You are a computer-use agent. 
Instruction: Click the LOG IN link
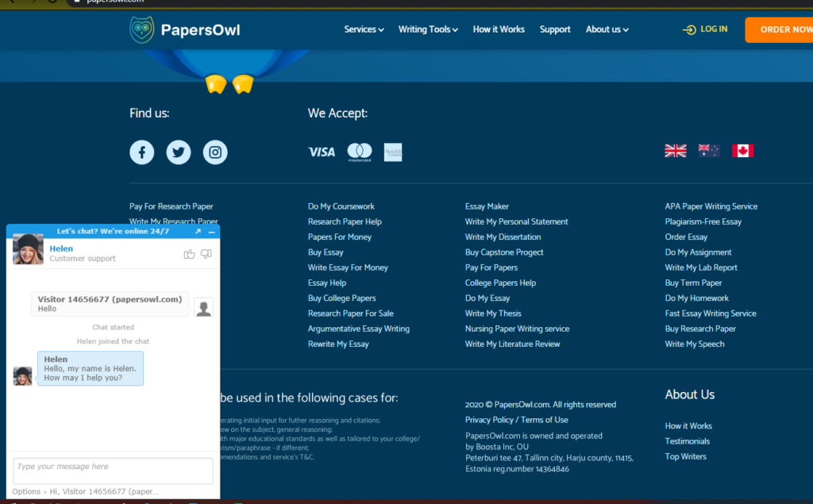714,29
